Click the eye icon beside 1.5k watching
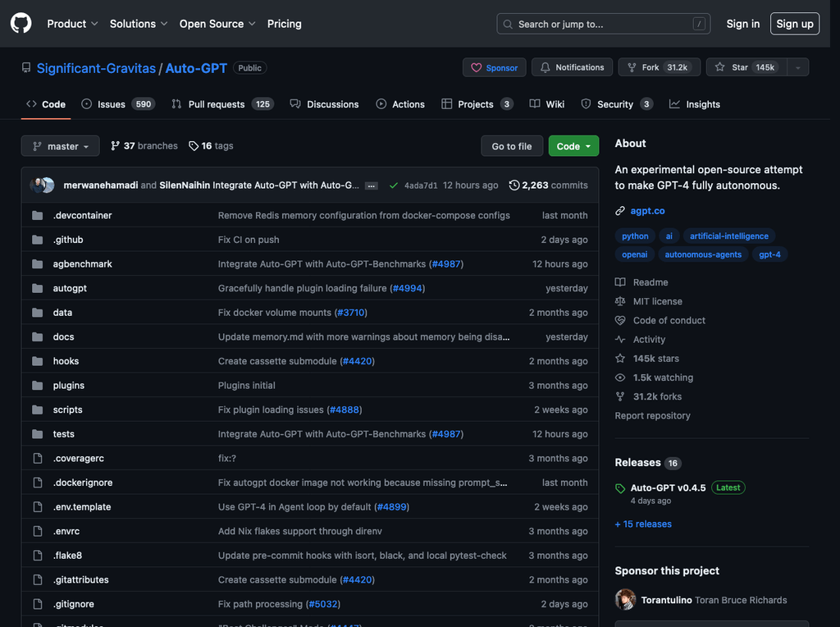 pyautogui.click(x=620, y=378)
